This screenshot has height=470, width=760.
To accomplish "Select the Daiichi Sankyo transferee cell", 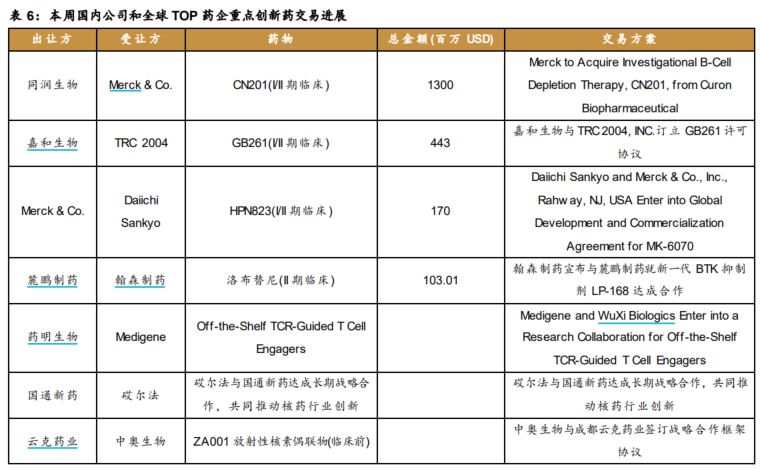I will point(141,211).
